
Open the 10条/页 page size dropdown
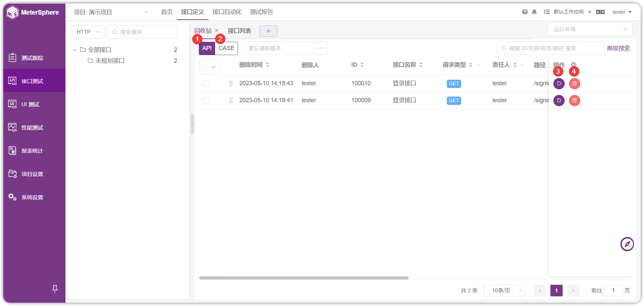[505, 290]
